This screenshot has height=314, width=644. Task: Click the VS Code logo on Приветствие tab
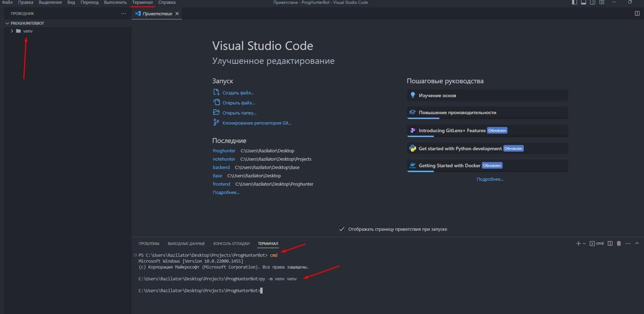pos(138,14)
